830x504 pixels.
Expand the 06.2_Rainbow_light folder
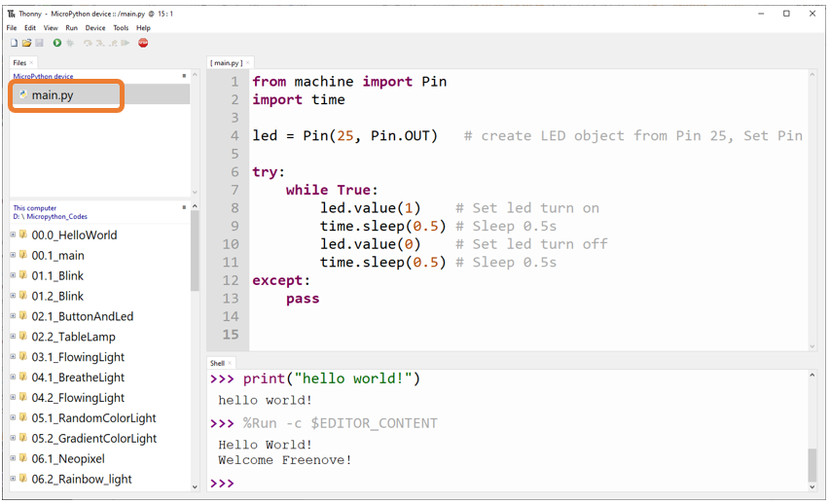click(14, 479)
